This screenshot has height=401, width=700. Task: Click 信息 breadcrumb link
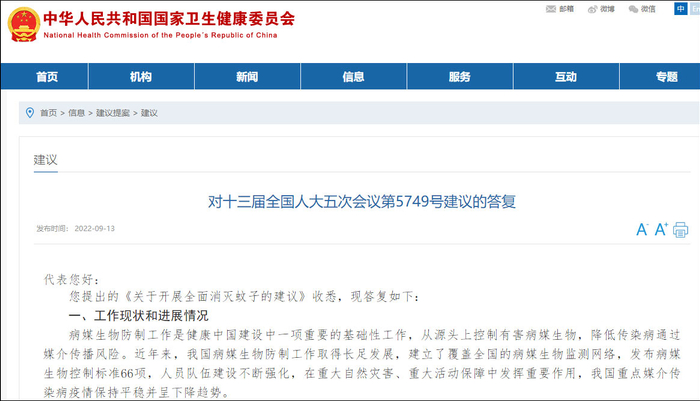point(76,113)
